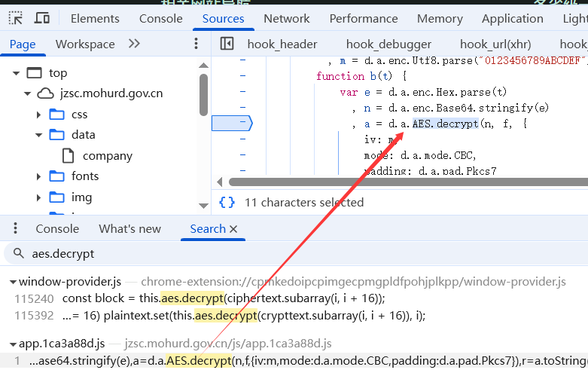Click the code editor horizontal scrollbar
The height and width of the screenshot is (376, 588).
[x=407, y=182]
